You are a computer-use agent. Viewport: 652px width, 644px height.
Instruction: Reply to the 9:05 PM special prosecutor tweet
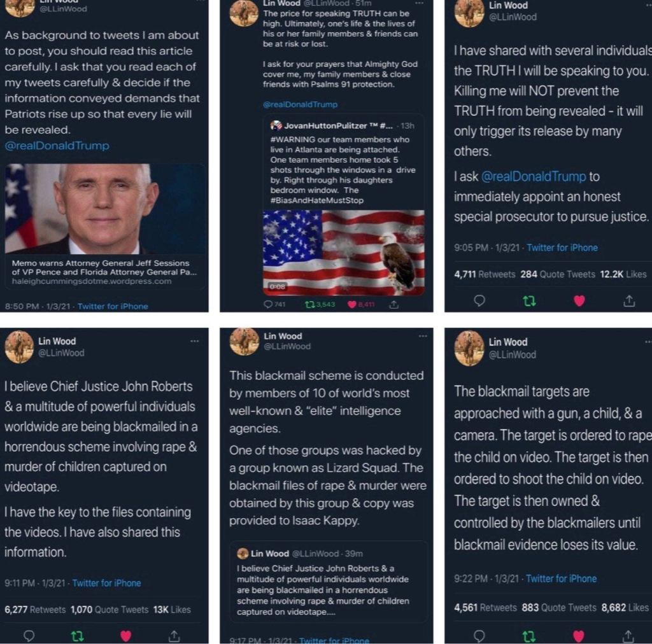479,300
